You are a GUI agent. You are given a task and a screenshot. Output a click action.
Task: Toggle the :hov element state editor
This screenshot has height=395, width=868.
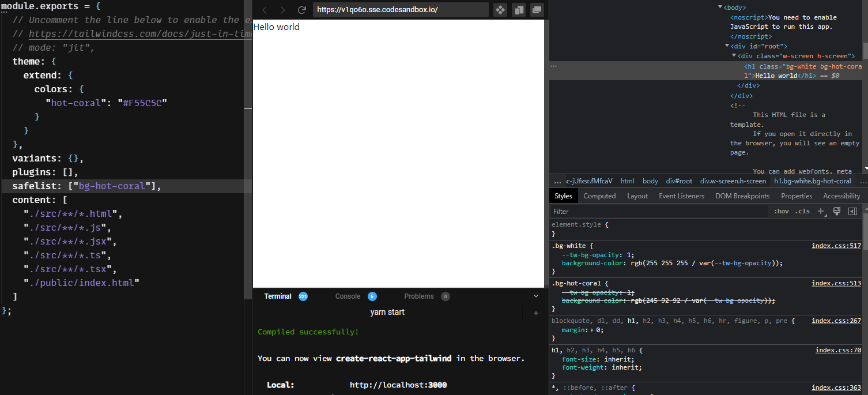coord(781,211)
